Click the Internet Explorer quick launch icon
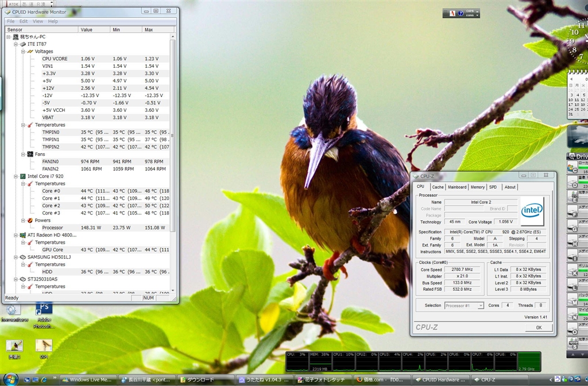The width and height of the screenshot is (588, 386). point(44,380)
